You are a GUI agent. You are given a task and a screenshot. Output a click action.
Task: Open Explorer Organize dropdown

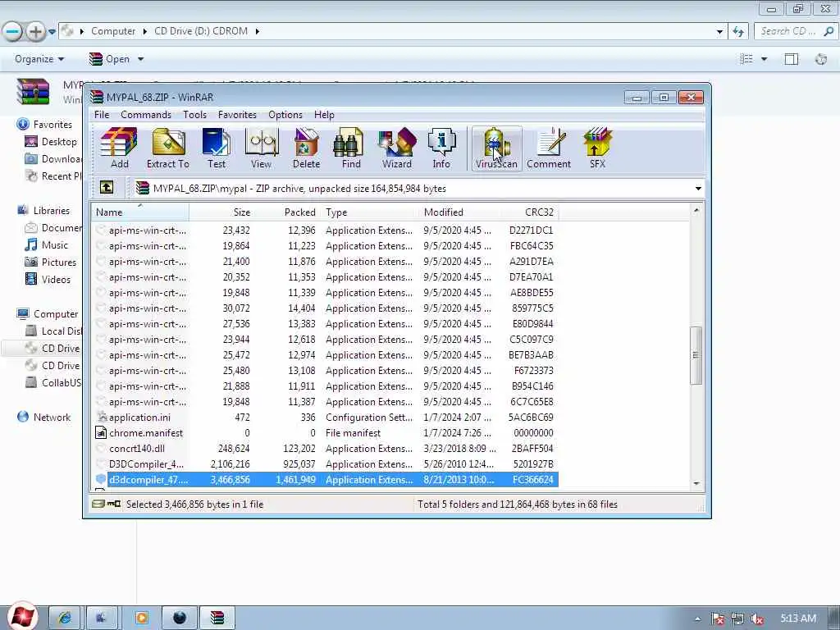coord(39,59)
